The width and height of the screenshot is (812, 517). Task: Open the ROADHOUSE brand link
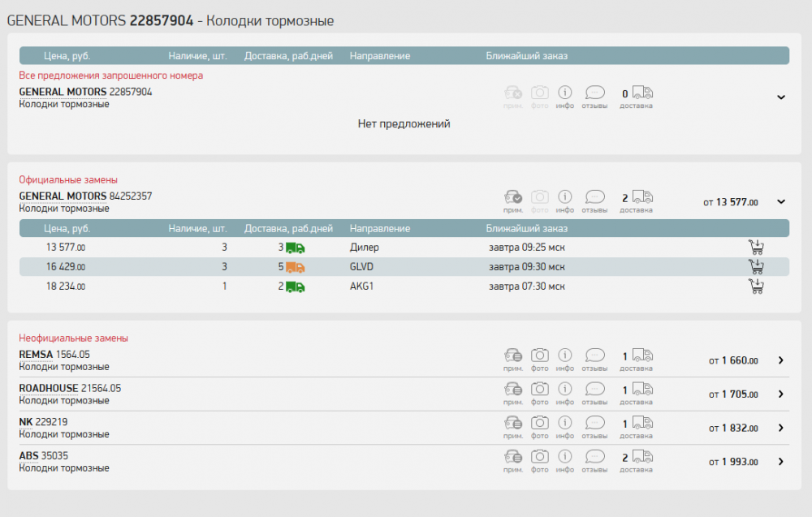49,388
